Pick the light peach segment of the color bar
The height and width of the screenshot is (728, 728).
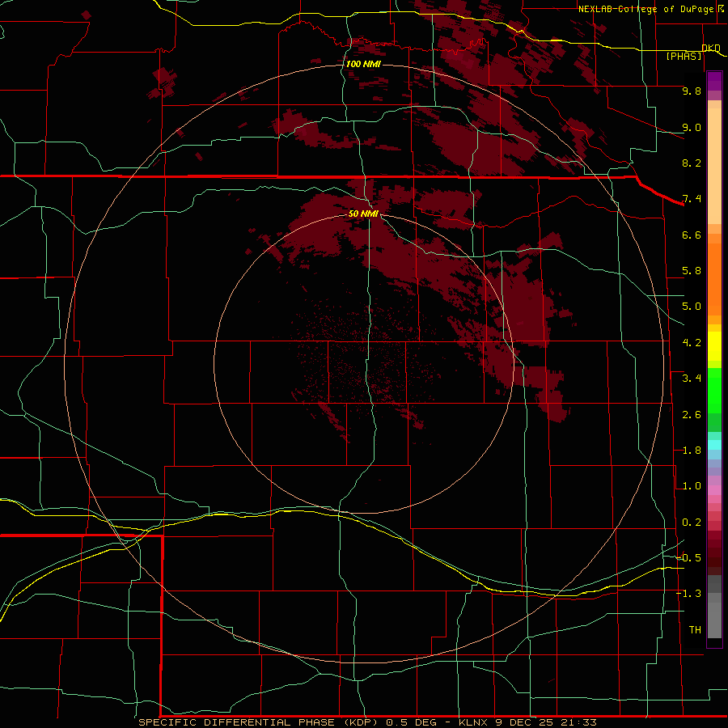714,166
